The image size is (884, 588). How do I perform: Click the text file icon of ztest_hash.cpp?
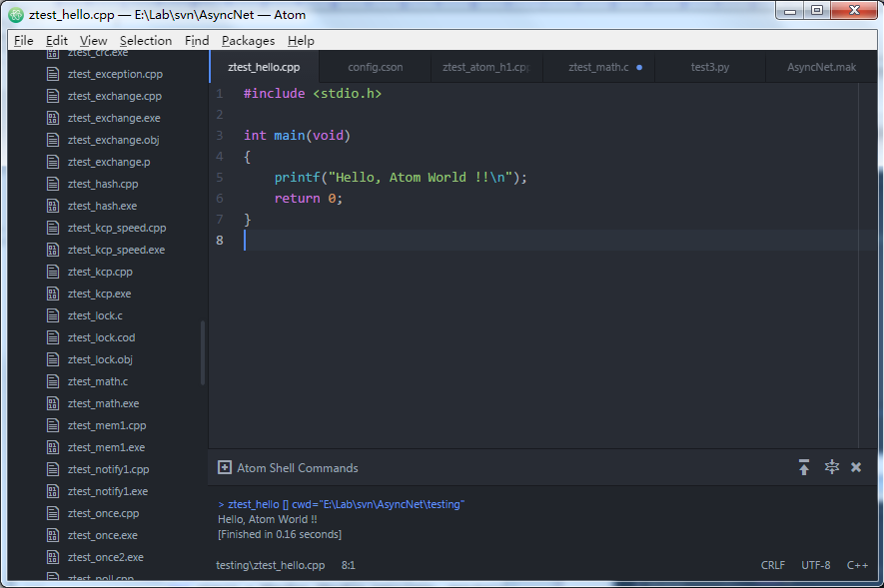click(x=52, y=184)
